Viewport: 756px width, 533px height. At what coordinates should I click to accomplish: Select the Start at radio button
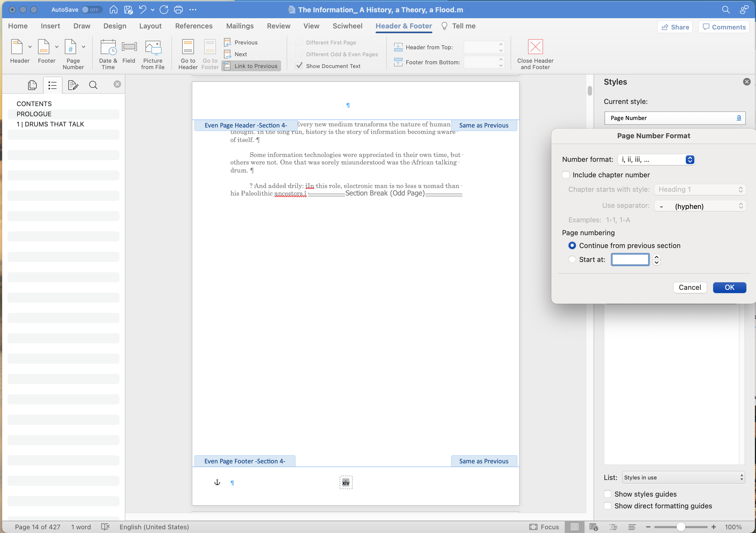572,260
